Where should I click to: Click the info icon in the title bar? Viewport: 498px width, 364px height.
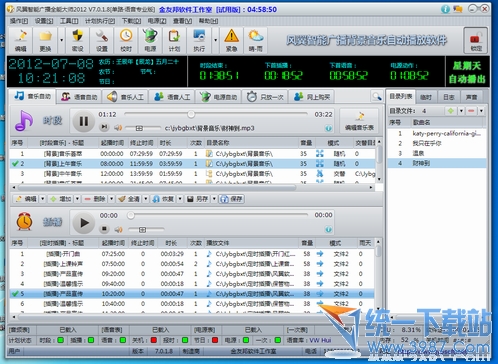point(445,9)
